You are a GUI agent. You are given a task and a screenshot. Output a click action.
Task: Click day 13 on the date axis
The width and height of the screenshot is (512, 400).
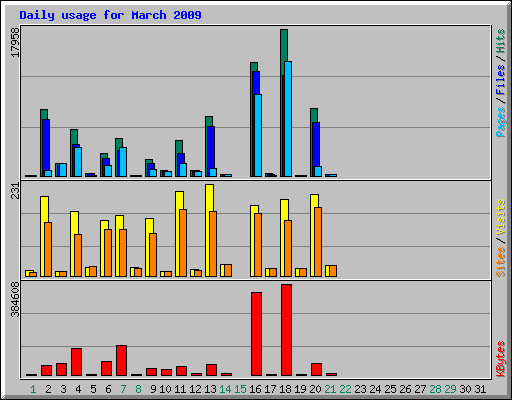(x=210, y=389)
